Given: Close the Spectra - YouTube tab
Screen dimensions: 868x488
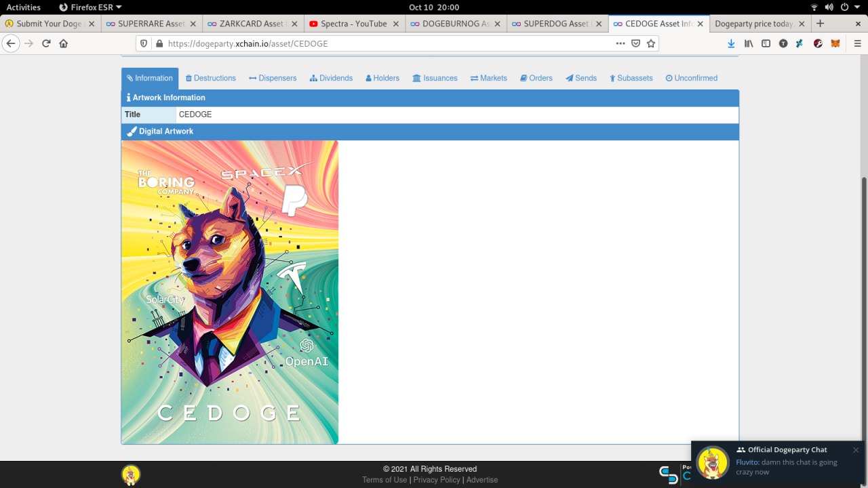Looking at the screenshot, I should (396, 24).
